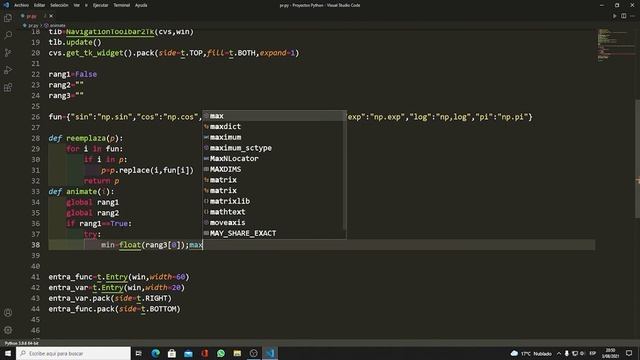This screenshot has height=360, width=640.
Task: Place cursor on 'def reemplaza(p):' line
Action: coord(86,138)
